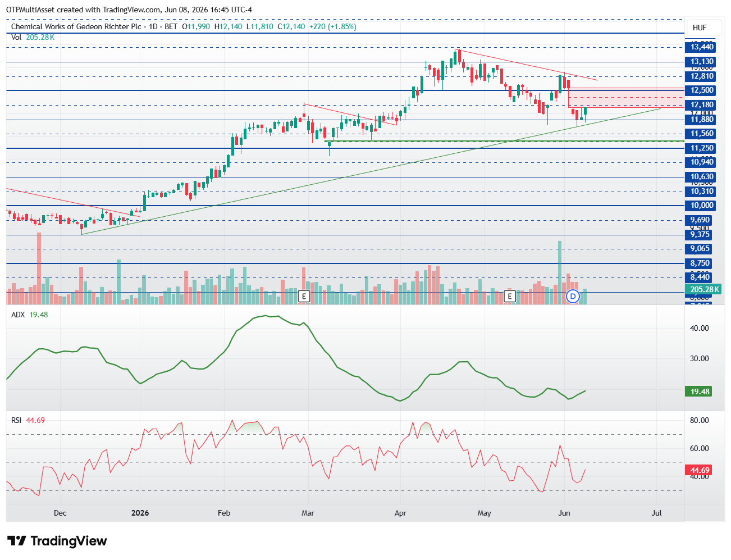731x560 pixels.
Task: Click the 12,500 price level label
Action: point(702,90)
